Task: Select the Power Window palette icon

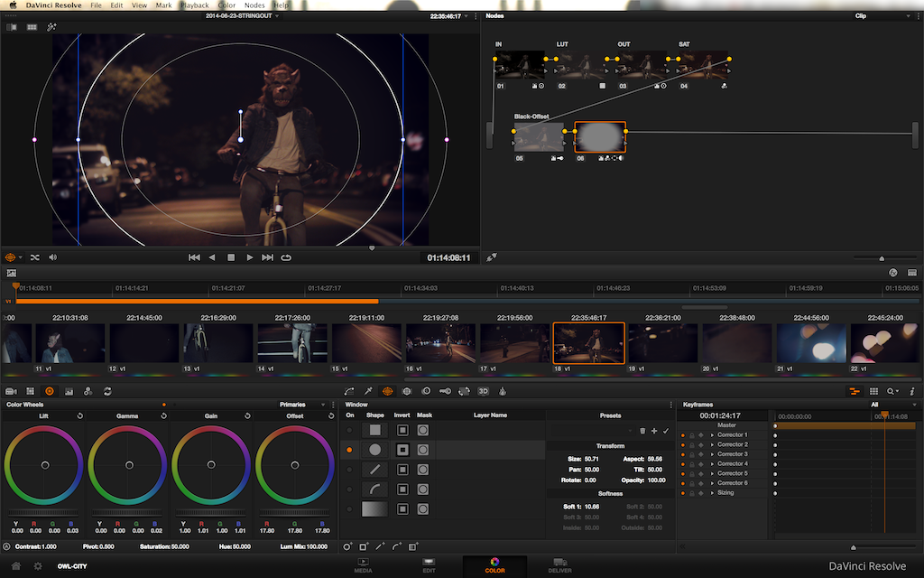Action: point(387,391)
